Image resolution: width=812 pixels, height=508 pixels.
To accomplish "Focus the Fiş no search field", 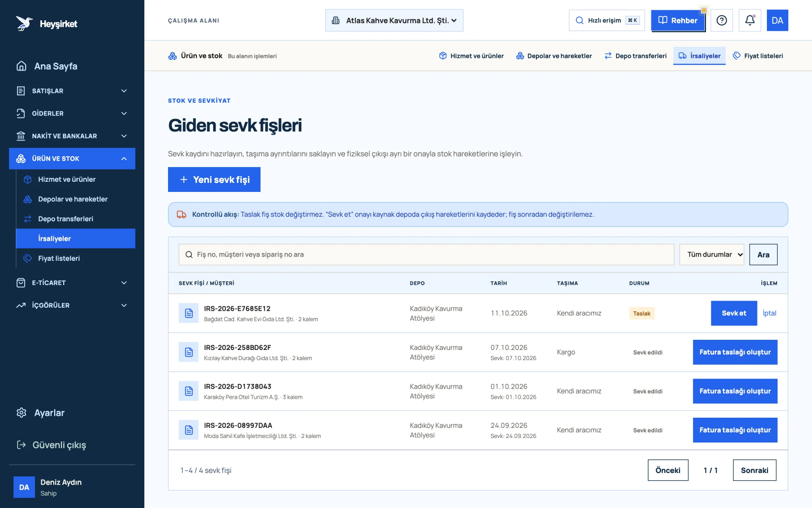I will click(426, 255).
